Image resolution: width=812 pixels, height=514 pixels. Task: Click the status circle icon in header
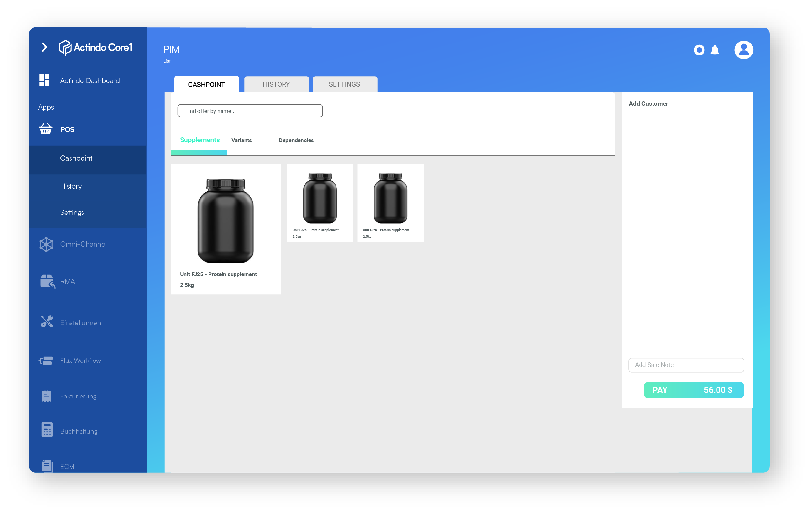tap(699, 50)
